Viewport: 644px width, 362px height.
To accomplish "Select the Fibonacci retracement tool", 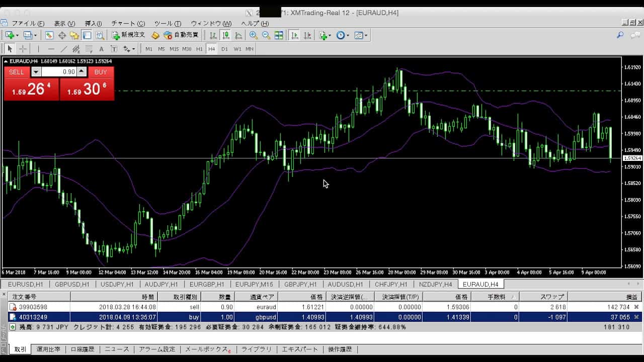I will tap(89, 49).
